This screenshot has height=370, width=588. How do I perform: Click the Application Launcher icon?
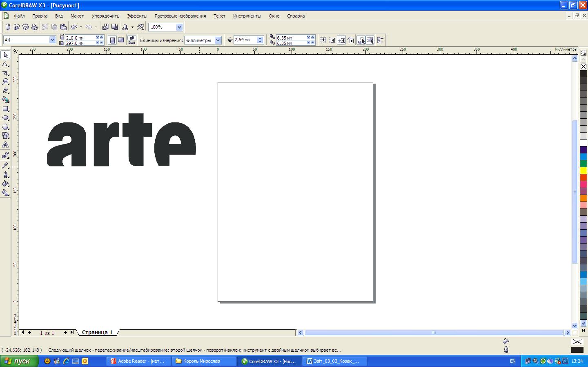(x=125, y=27)
